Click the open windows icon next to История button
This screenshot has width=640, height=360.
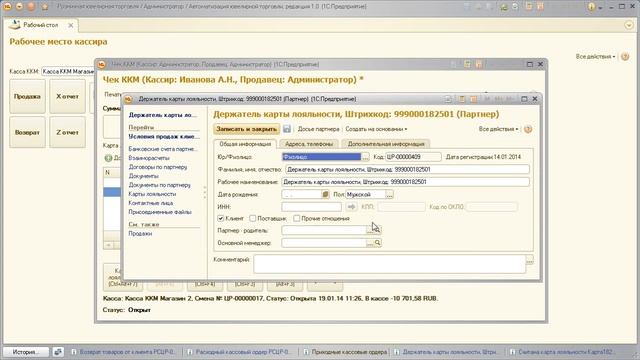(58, 351)
